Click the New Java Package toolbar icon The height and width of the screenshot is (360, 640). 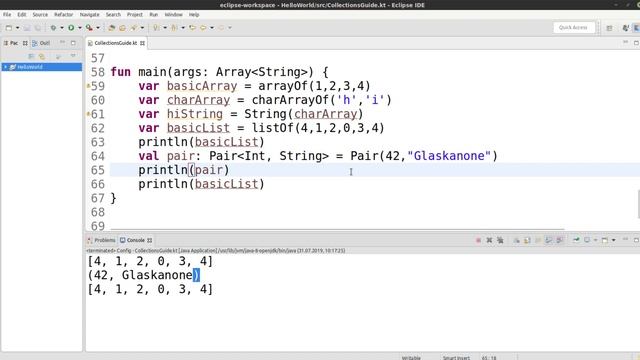(x=111, y=28)
